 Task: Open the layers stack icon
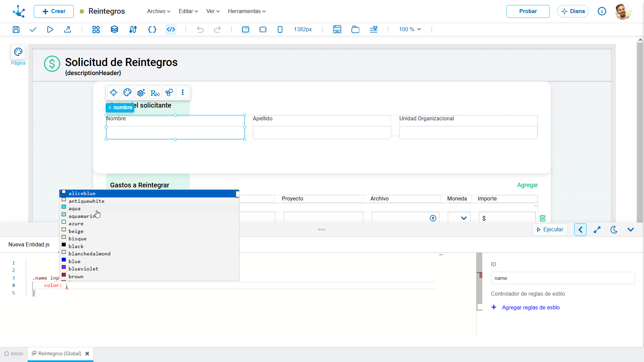[x=114, y=29]
